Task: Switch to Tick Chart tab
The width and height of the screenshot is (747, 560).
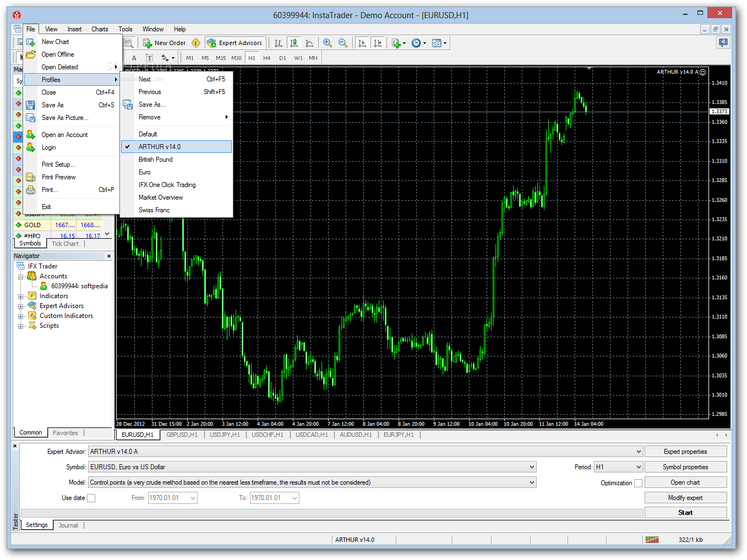Action: [x=65, y=244]
